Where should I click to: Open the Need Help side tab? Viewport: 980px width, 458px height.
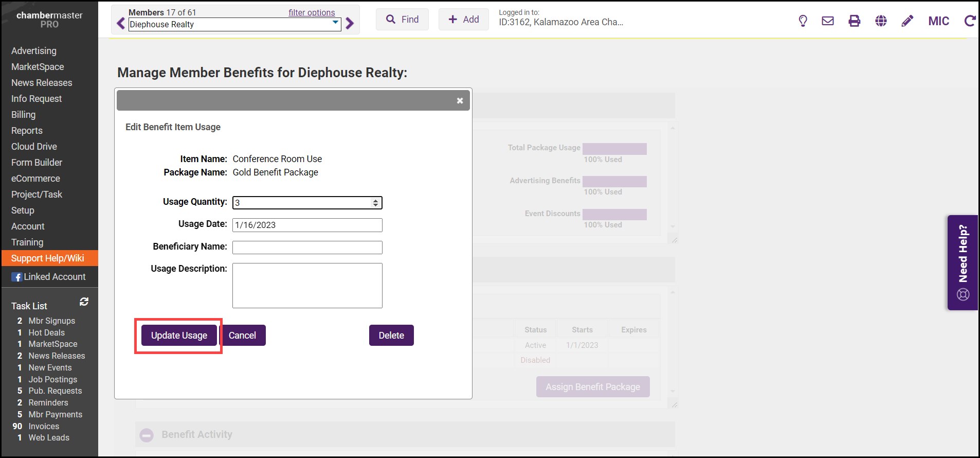(x=963, y=262)
